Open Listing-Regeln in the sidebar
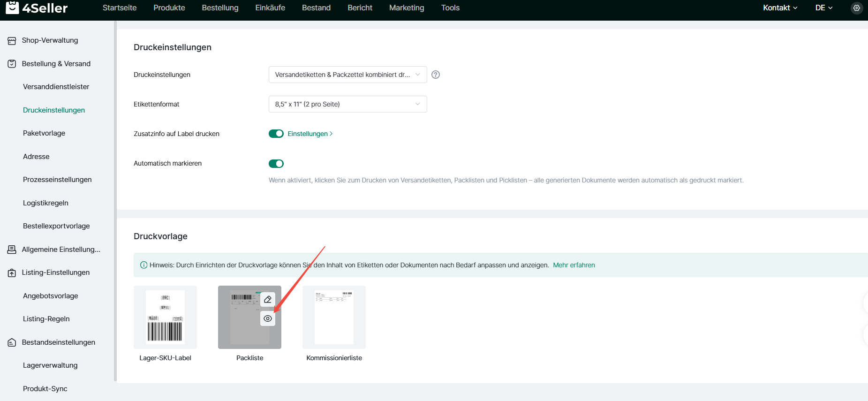This screenshot has width=868, height=401. coord(46,319)
